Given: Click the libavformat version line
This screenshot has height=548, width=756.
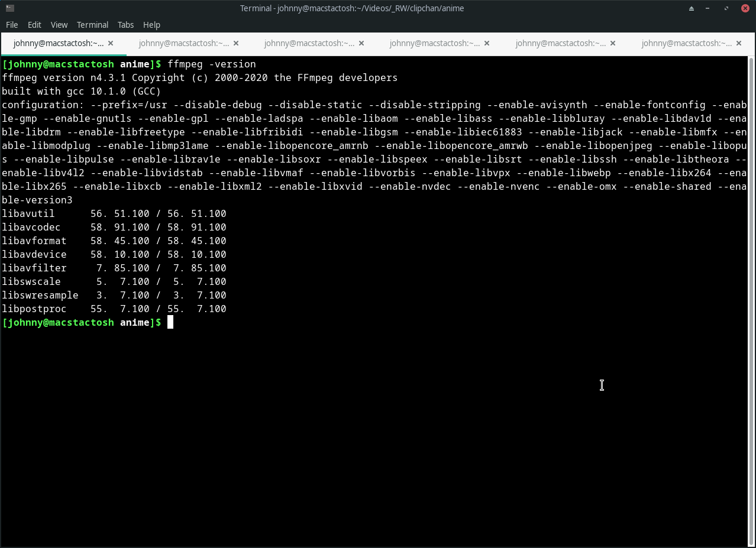Looking at the screenshot, I should [x=114, y=241].
